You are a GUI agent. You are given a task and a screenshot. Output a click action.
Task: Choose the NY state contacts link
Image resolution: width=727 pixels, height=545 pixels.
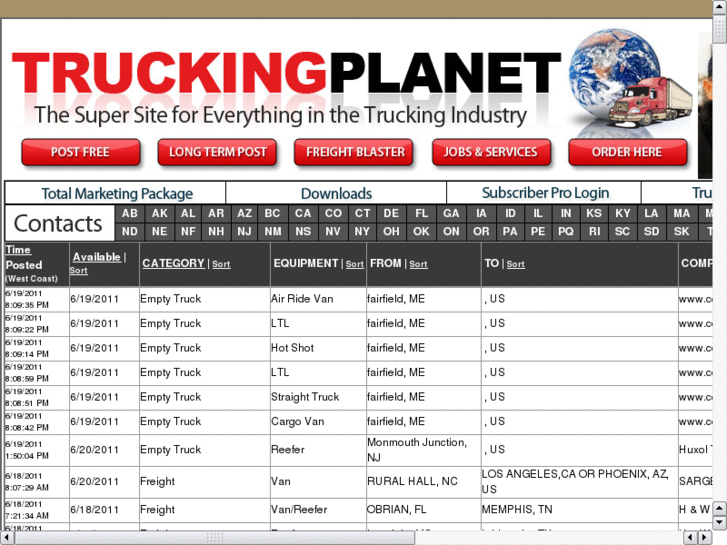pos(362,231)
